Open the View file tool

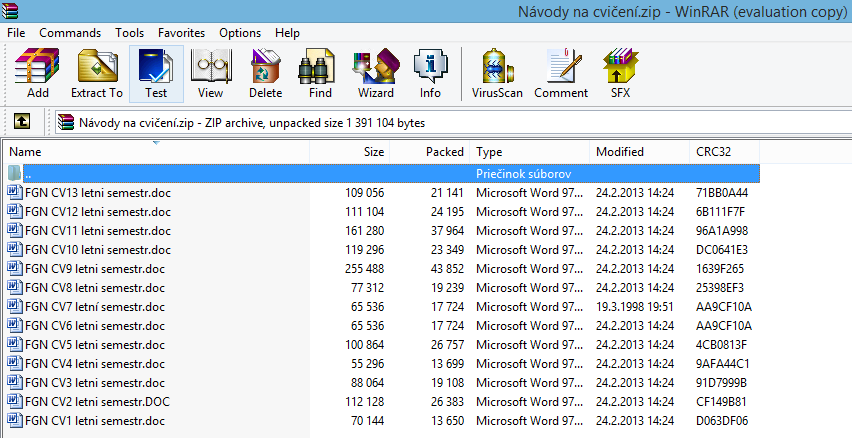[x=210, y=73]
